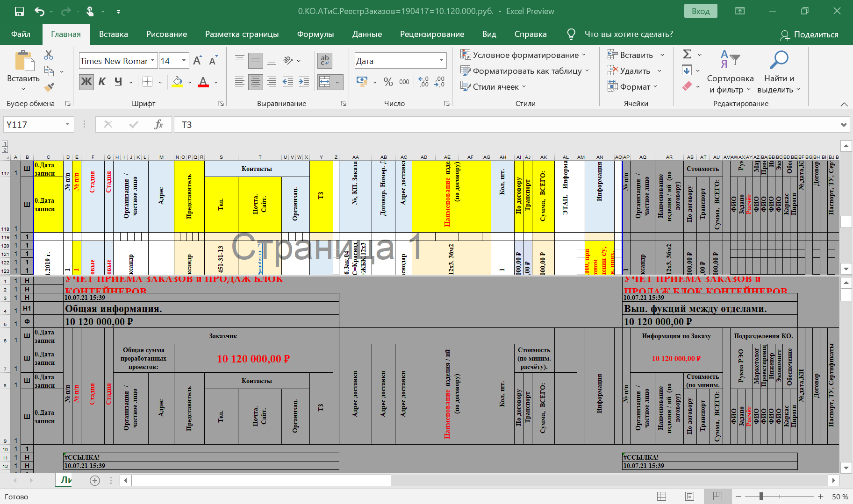
Task: Insert function with the fx button
Action: pos(158,124)
